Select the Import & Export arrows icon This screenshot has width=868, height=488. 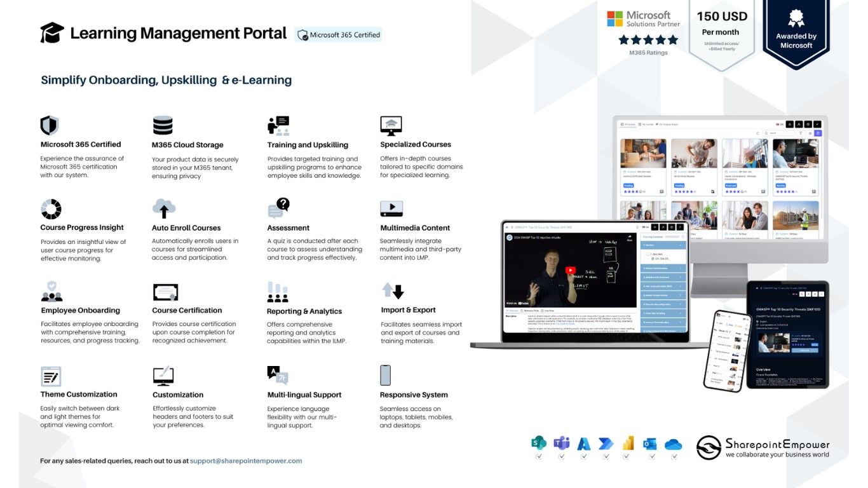point(393,291)
